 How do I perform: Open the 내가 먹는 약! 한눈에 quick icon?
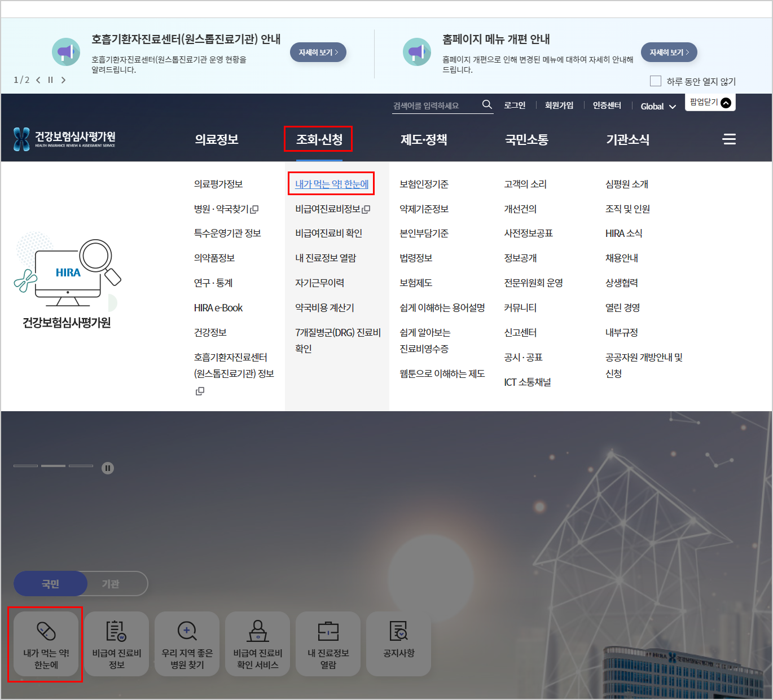pyautogui.click(x=45, y=644)
